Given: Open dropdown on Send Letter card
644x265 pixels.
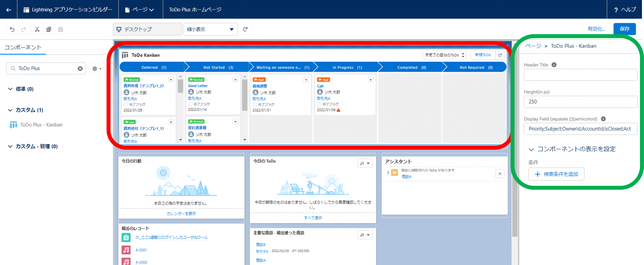Looking at the screenshot, I should pos(235,80).
